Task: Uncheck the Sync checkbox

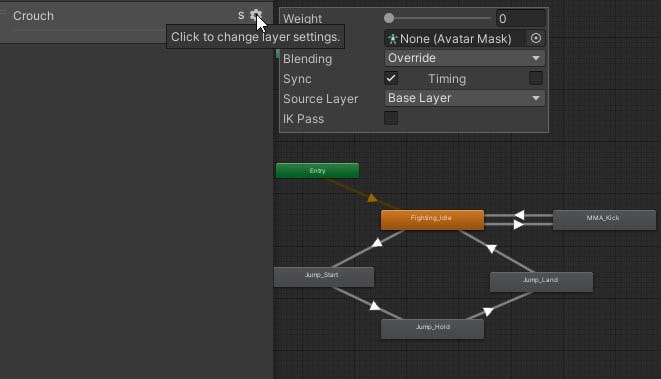Action: tap(391, 78)
